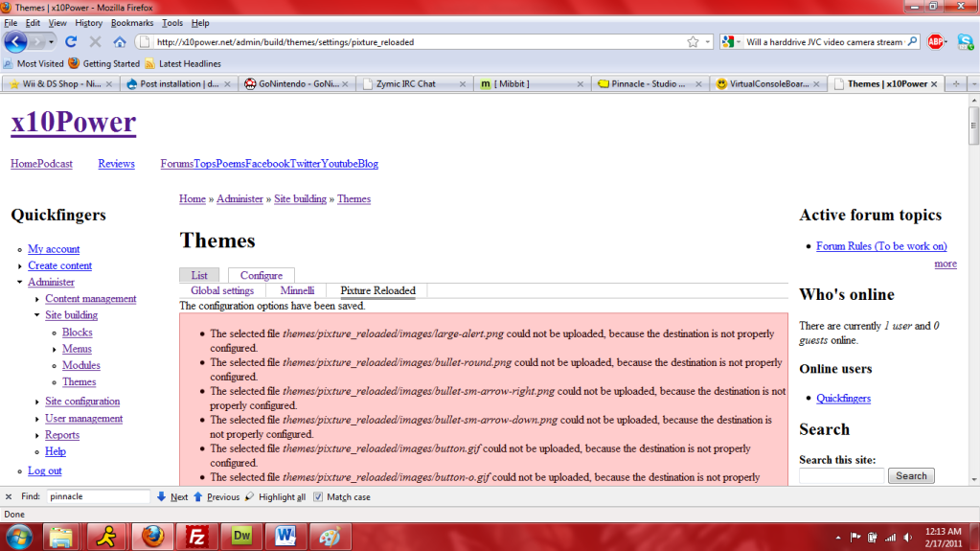980x551 pixels.
Task: Reload the current page
Action: point(71,42)
